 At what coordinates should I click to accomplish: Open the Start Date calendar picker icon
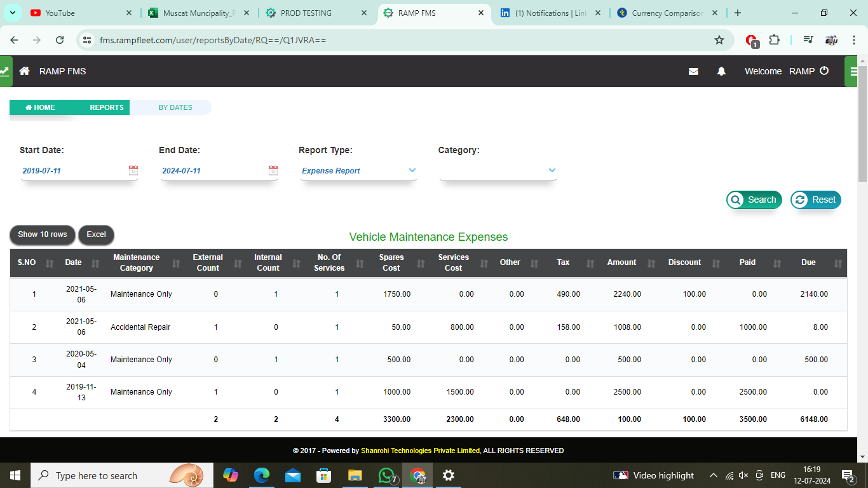tap(133, 170)
